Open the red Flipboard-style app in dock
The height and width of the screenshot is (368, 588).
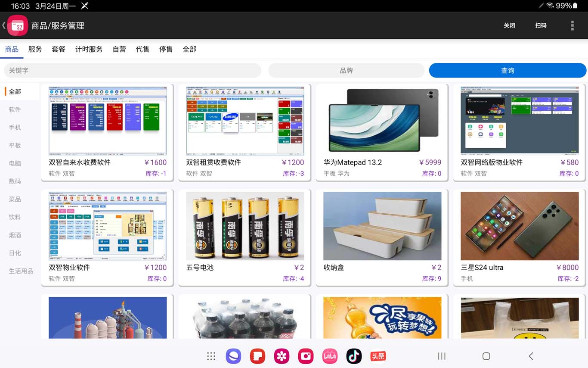click(x=257, y=356)
